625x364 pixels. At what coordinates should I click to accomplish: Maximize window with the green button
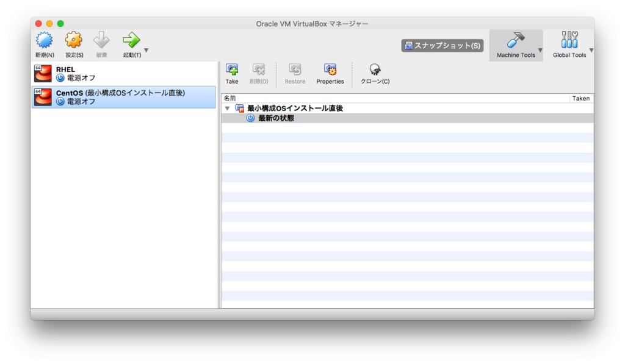click(x=60, y=24)
